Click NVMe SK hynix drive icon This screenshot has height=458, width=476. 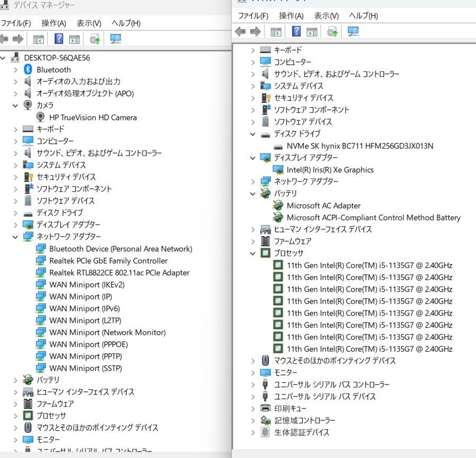(x=278, y=146)
